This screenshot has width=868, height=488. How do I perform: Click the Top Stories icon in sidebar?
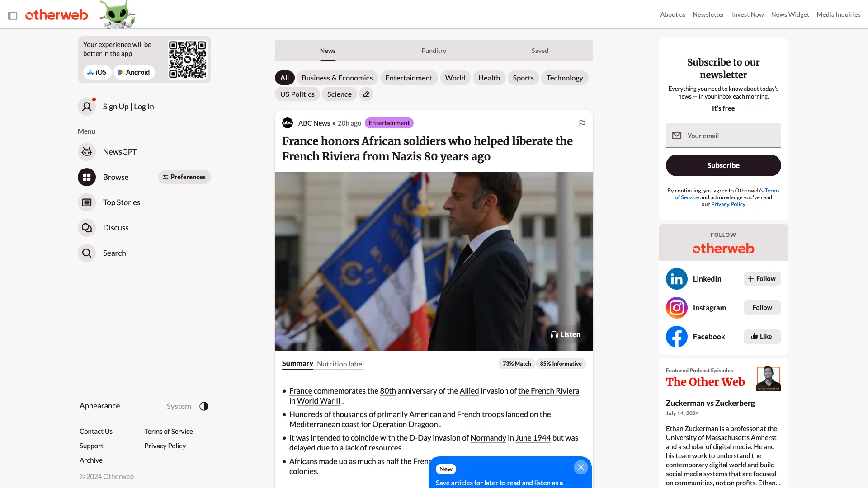(x=86, y=202)
